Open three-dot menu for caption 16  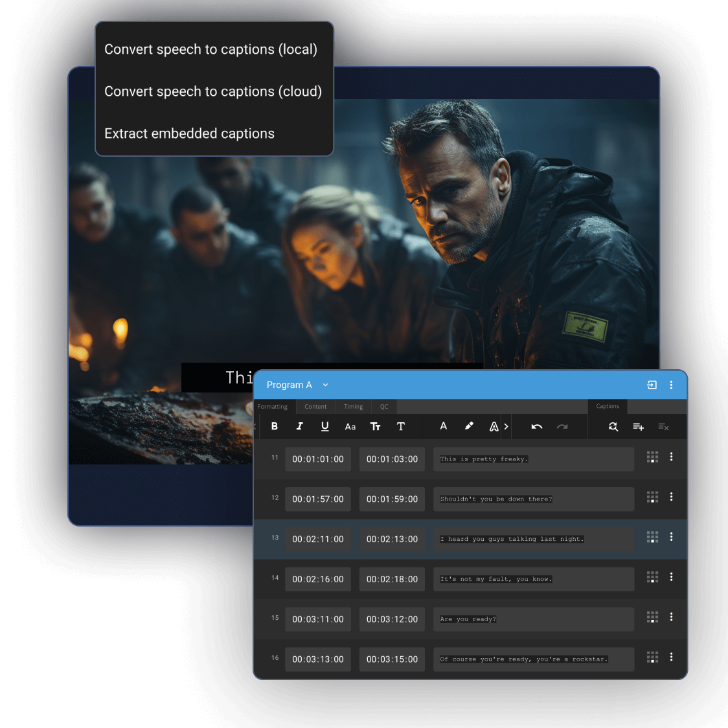coord(672,657)
